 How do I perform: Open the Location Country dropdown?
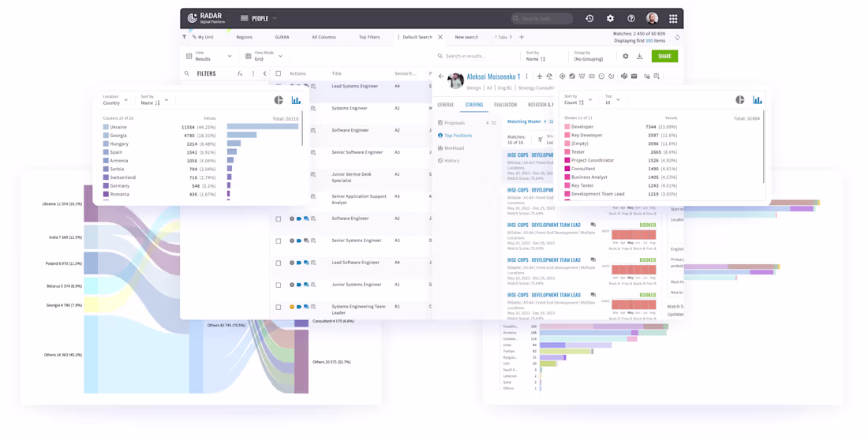(x=115, y=100)
